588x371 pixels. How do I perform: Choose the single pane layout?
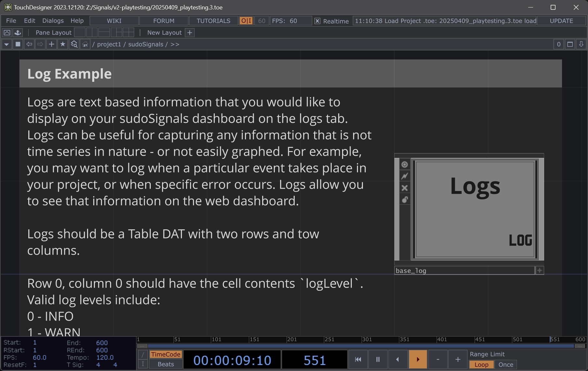pos(80,32)
